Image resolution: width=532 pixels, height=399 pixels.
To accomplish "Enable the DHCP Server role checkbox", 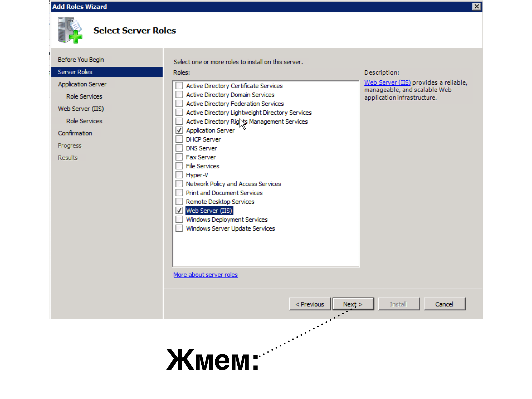I will pos(179,139).
